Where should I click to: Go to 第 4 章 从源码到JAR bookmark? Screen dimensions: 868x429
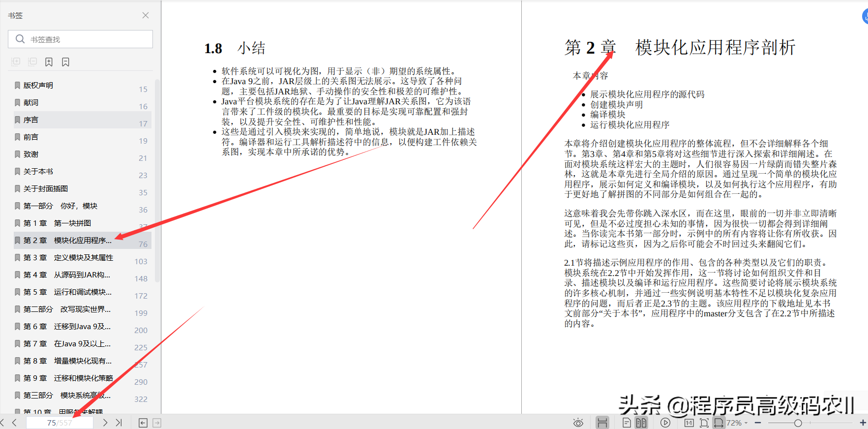[82, 275]
